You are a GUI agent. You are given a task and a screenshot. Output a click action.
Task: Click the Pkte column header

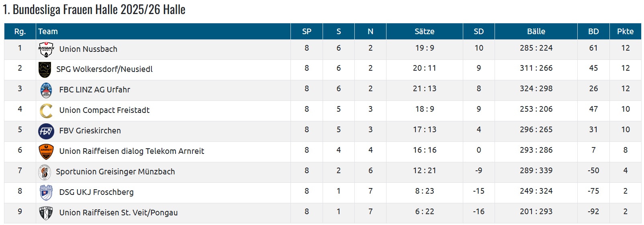click(625, 31)
